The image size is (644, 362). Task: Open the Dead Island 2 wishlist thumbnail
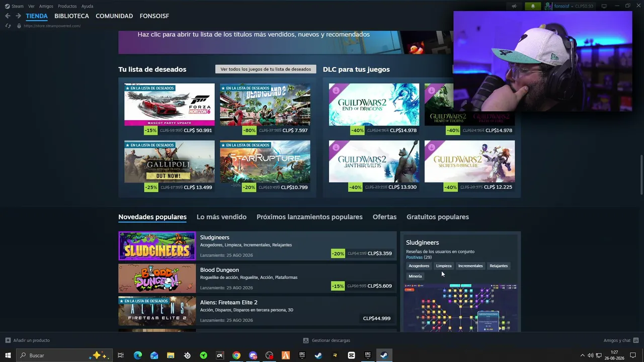[x=265, y=105]
